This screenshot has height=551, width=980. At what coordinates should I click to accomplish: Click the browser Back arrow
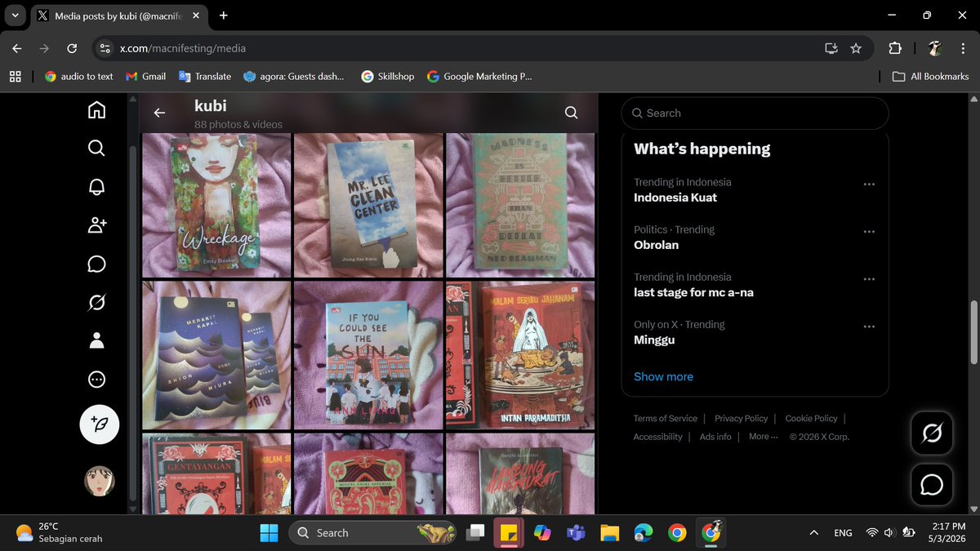click(17, 48)
